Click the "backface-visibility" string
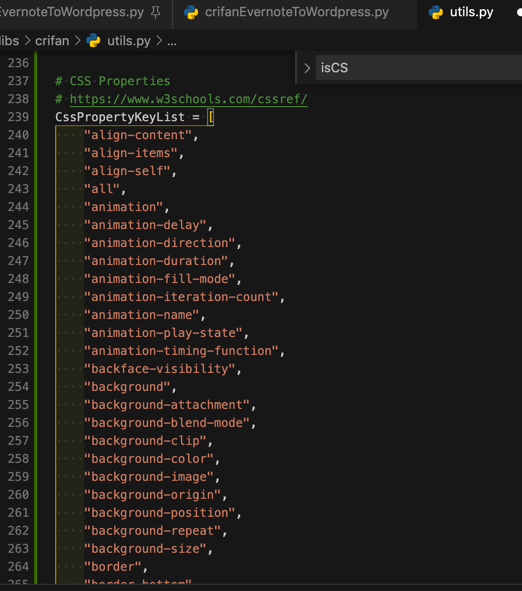522x591 pixels. pyautogui.click(x=159, y=369)
